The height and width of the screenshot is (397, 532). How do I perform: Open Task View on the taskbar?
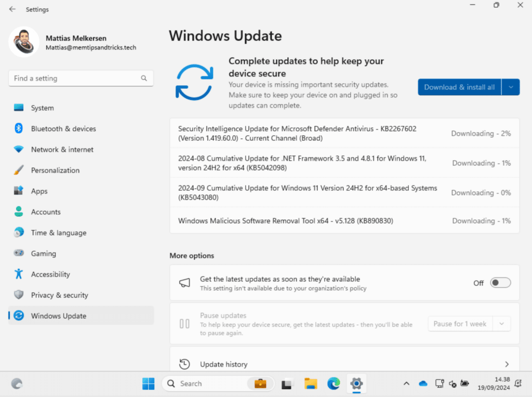click(287, 384)
